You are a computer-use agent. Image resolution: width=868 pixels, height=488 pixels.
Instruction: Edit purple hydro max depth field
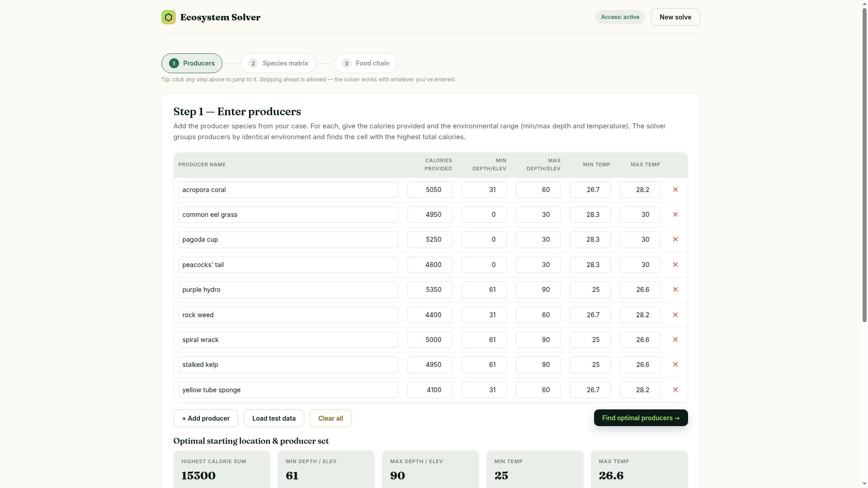[538, 290]
